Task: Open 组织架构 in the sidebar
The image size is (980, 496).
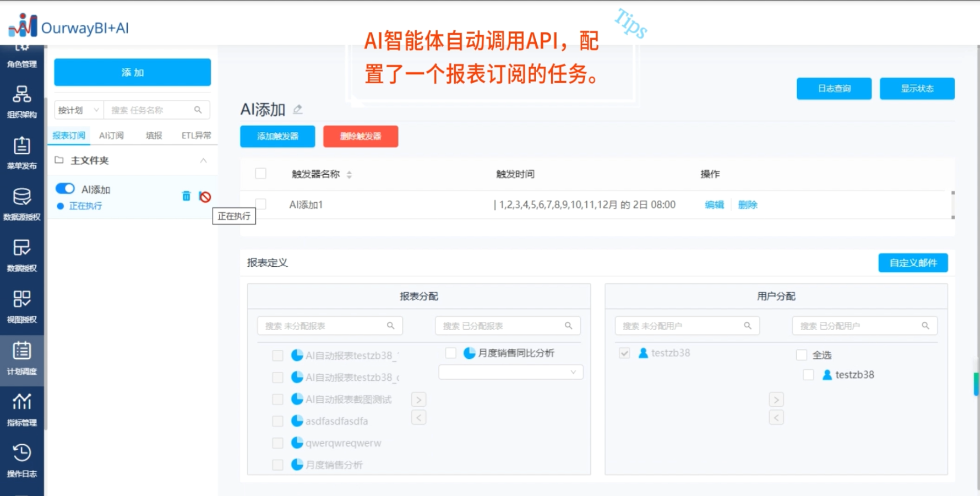Action: tap(21, 101)
